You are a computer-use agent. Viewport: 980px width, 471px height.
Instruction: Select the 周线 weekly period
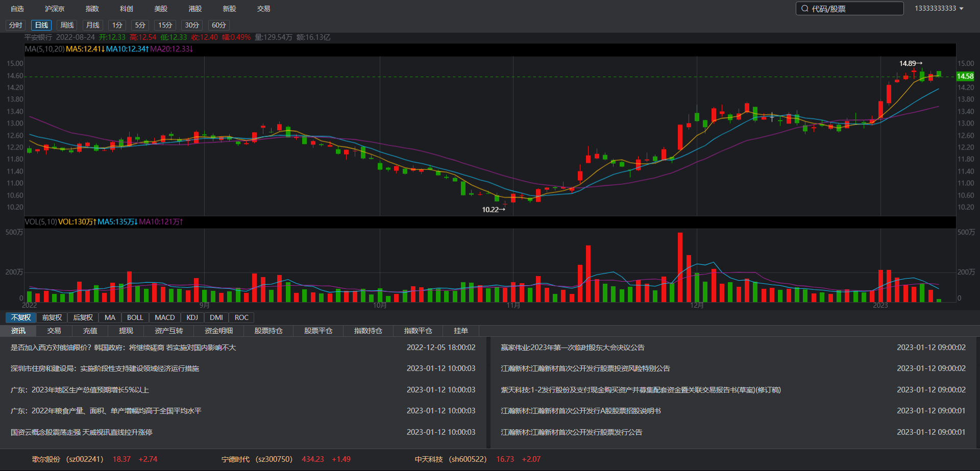click(x=67, y=25)
